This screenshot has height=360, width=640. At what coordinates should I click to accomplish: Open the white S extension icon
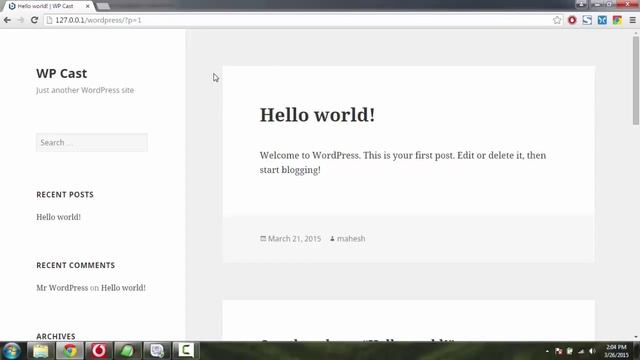click(x=587, y=20)
